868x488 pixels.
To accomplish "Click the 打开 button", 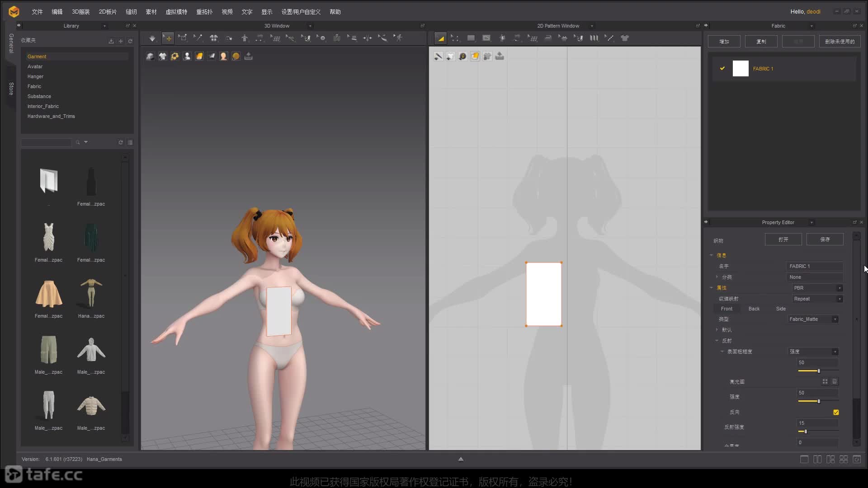I will pos(783,239).
